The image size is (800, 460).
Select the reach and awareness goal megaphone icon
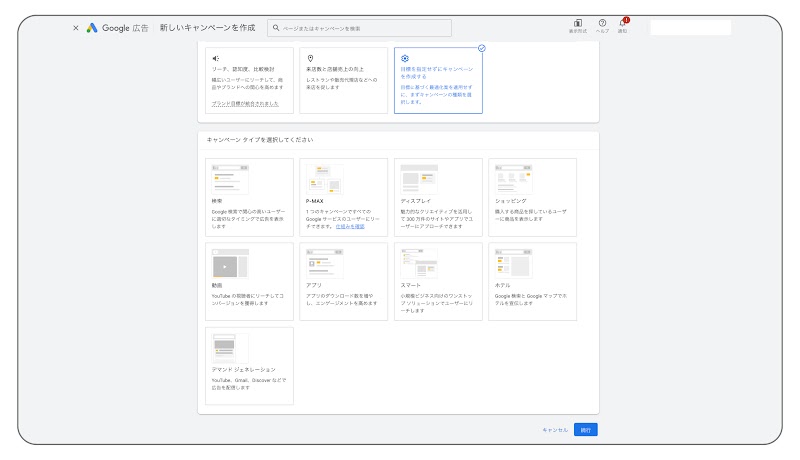[216, 59]
